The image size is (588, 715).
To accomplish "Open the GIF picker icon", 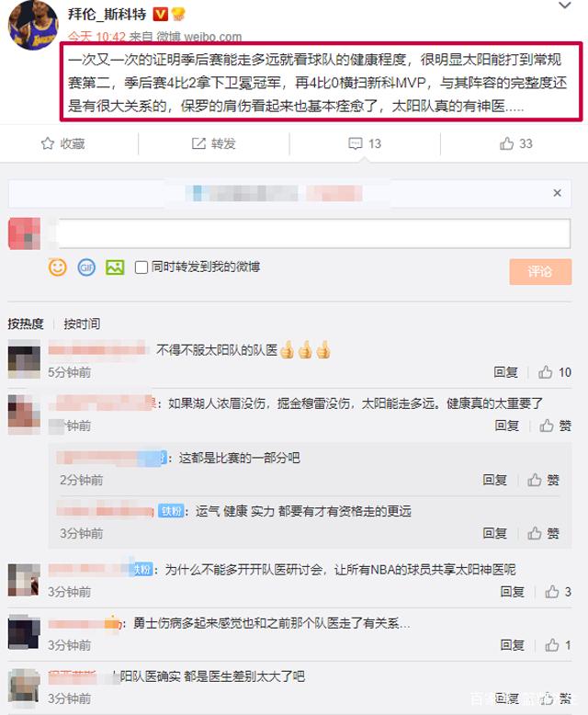I will pos(86,267).
